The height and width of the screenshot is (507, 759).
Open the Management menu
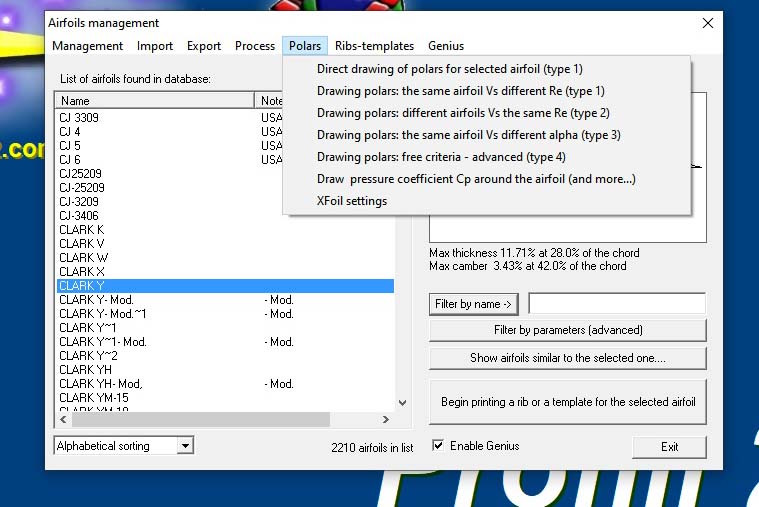click(87, 46)
